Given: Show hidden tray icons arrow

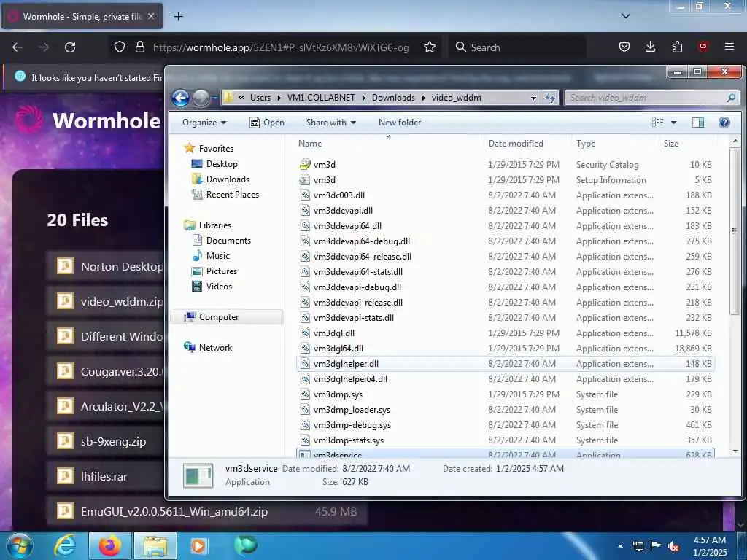Looking at the screenshot, I should click(620, 547).
